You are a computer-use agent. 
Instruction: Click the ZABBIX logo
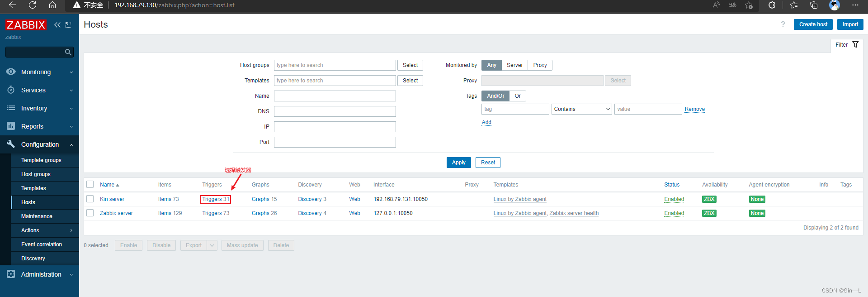point(26,25)
